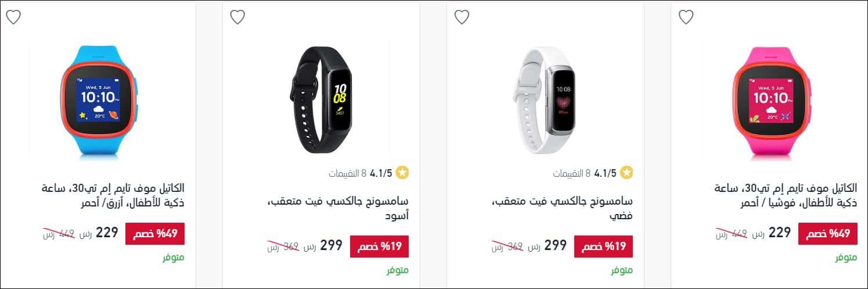
Task: Favorite the blue/red Alcatel kids watch
Action: click(x=13, y=17)
